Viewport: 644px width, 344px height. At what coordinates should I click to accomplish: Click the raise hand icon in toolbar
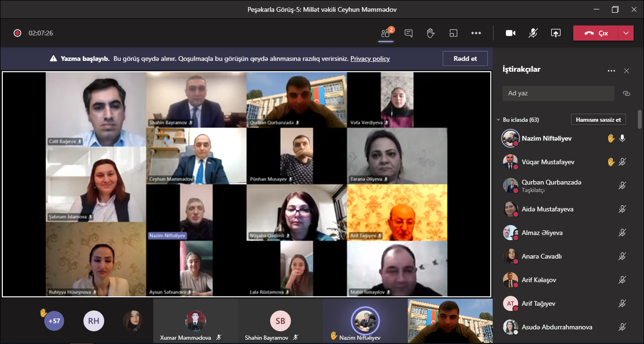pyautogui.click(x=430, y=33)
